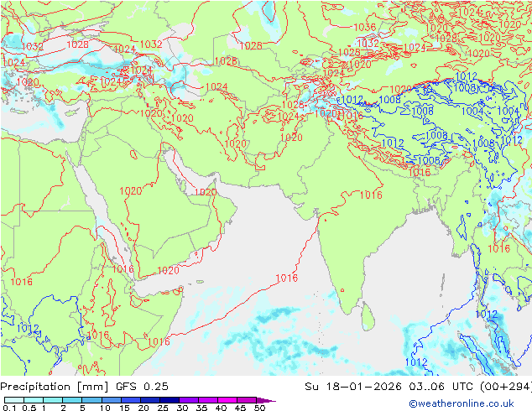Click the 15–20 mm blue legend swatch
This screenshot has width=532, height=411.
[x=130, y=400]
